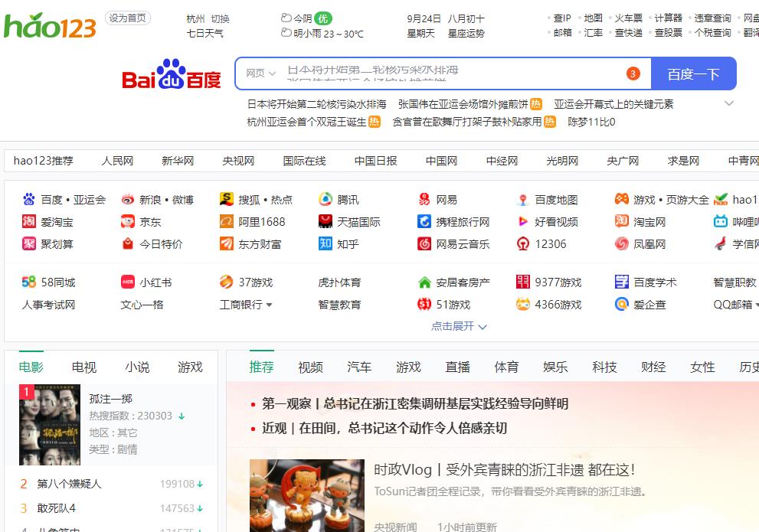759x532 pixels.
Task: Select the 体育 news tab
Action: (x=507, y=367)
